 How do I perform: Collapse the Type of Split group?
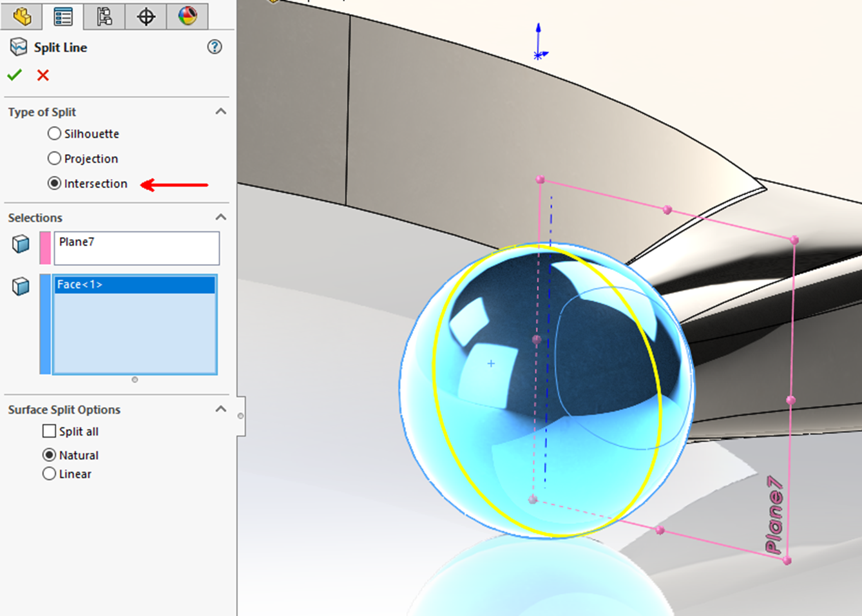pyautogui.click(x=221, y=111)
